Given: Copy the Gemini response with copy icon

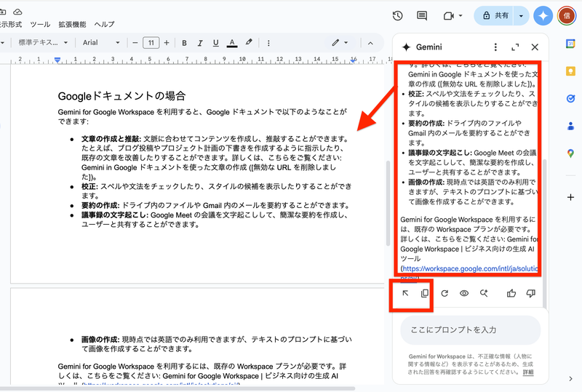Looking at the screenshot, I should 424,293.
